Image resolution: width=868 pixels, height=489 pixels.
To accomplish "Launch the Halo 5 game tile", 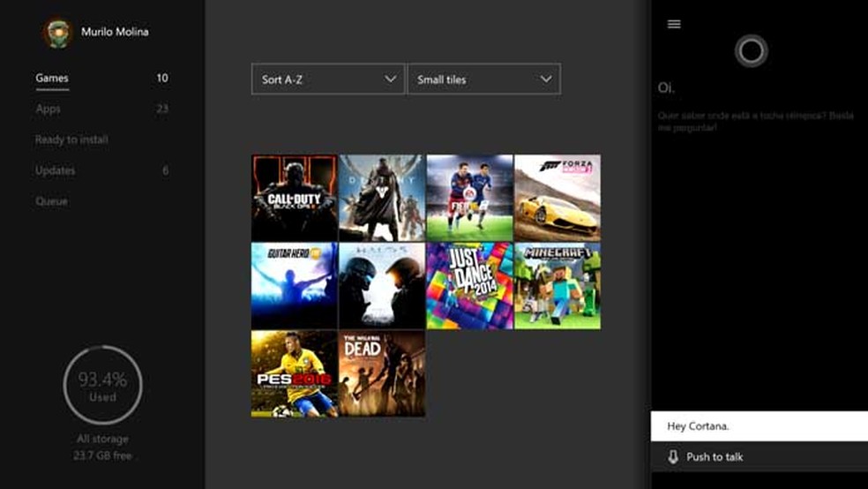I will click(382, 286).
